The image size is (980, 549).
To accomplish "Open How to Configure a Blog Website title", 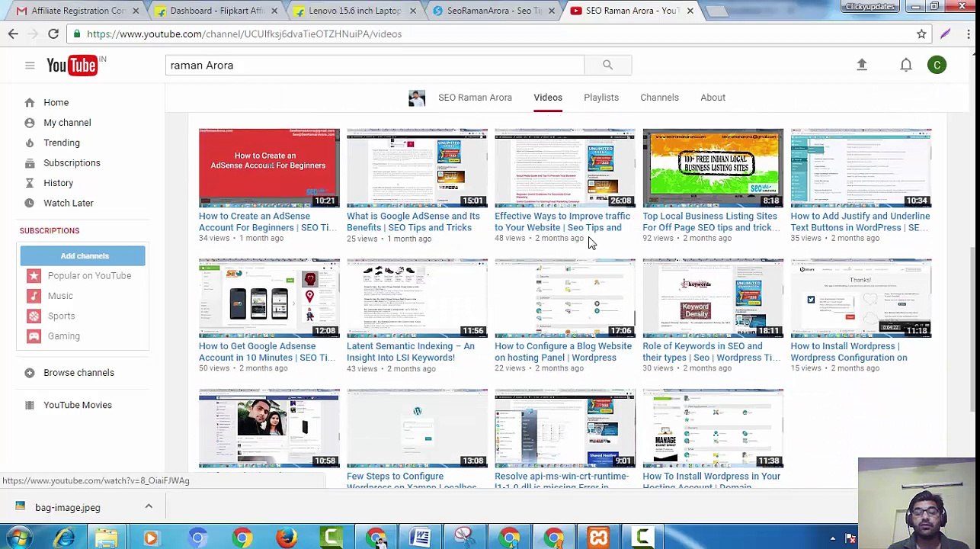I will [563, 352].
